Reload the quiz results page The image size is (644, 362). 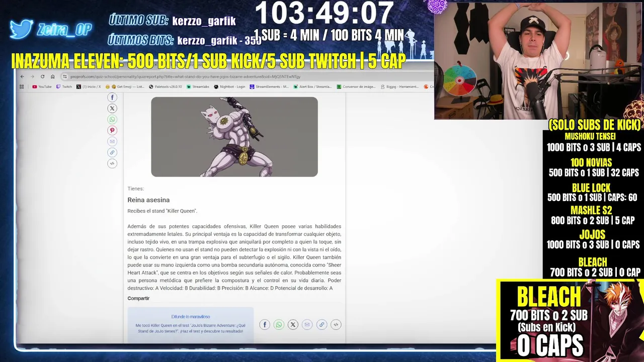42,76
